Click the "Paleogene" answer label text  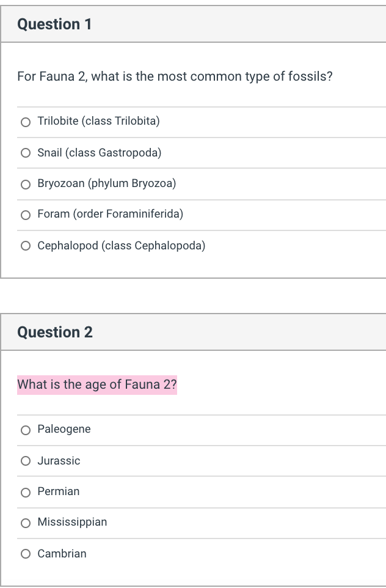point(64,429)
